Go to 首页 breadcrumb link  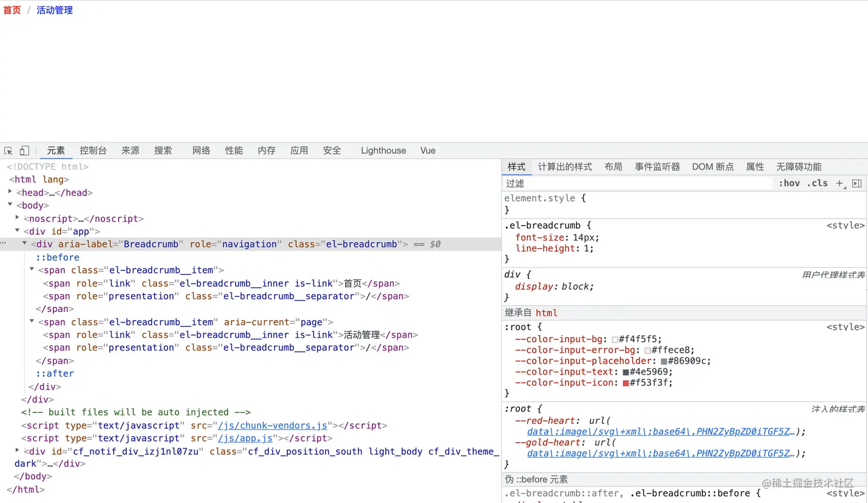pos(12,10)
